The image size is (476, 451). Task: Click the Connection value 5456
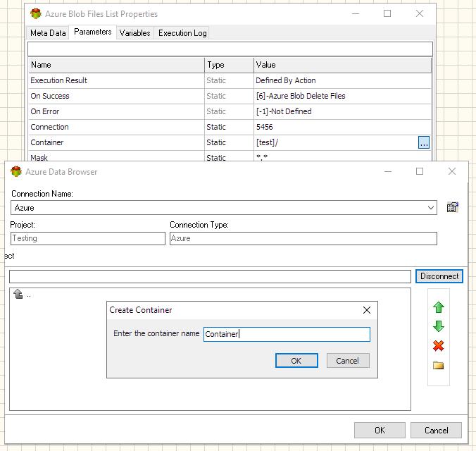[x=264, y=127]
